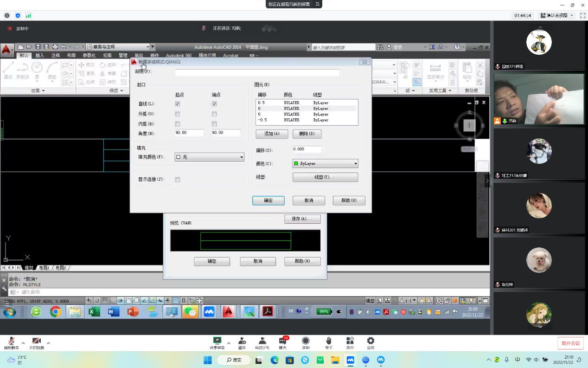Select the Circle (圆) draw tool

[x=37, y=69]
